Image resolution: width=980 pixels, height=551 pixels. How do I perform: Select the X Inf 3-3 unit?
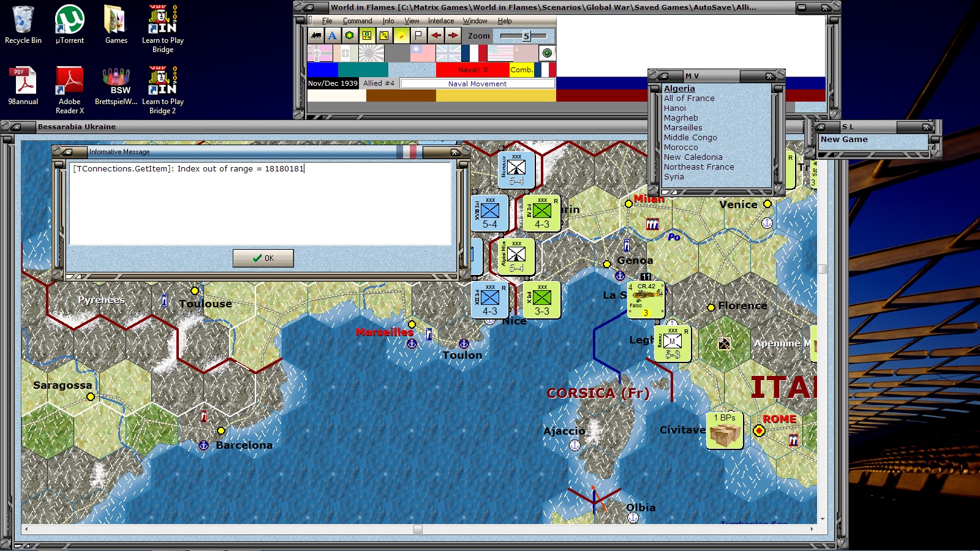point(541,300)
